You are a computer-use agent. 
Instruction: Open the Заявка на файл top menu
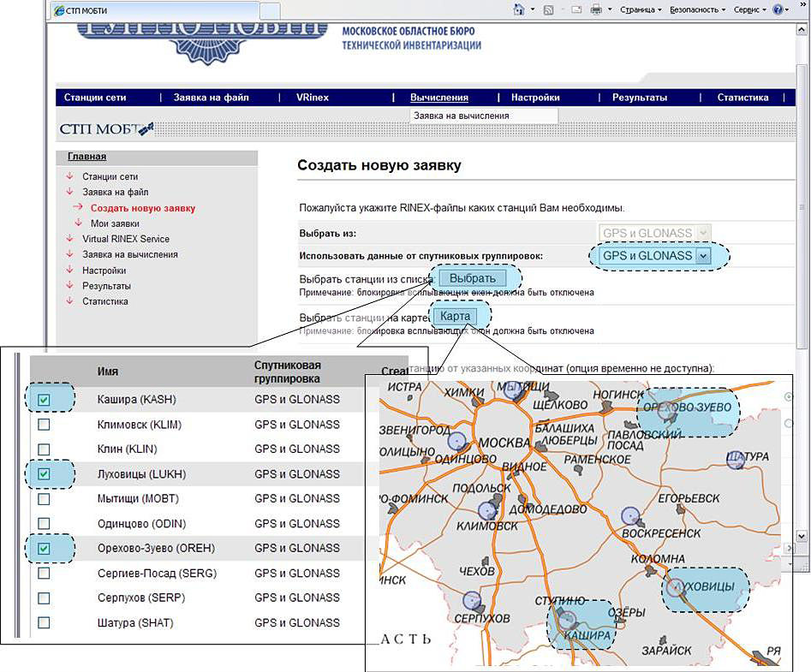211,98
